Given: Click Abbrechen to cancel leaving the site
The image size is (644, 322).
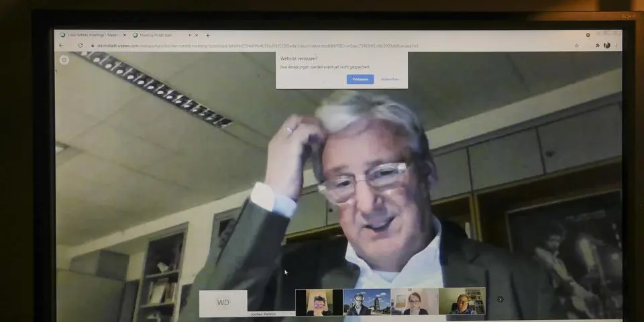Looking at the screenshot, I should (x=390, y=79).
